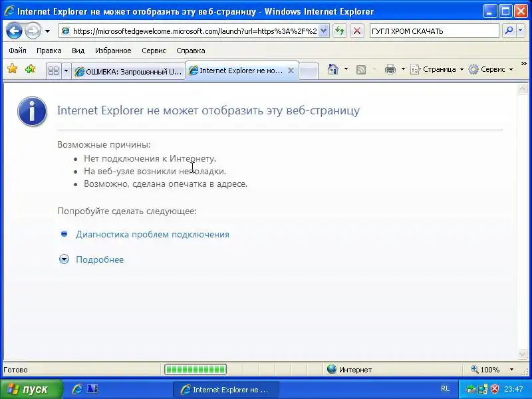
Task: Click the second network computers tray icon
Action: pyautogui.click(x=482, y=389)
